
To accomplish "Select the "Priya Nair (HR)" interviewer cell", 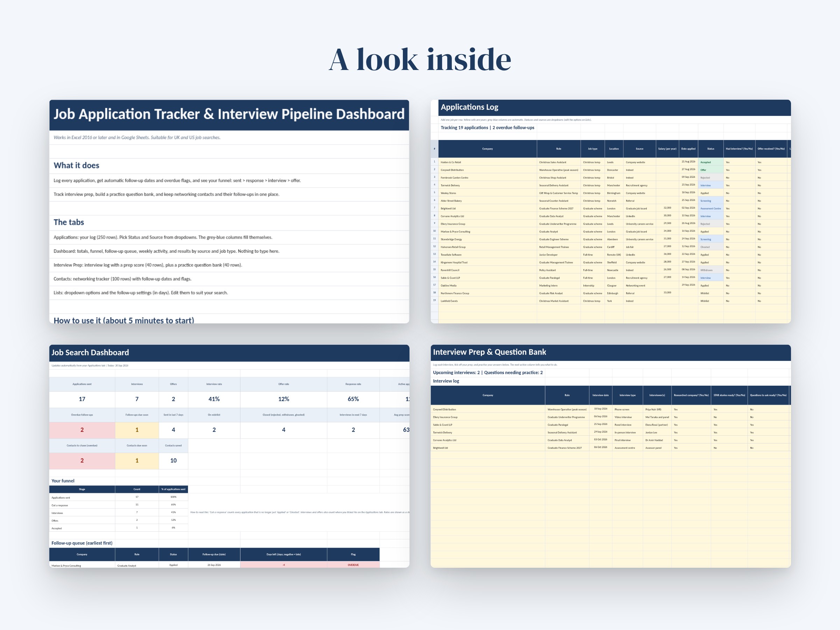I will pyautogui.click(x=657, y=409).
